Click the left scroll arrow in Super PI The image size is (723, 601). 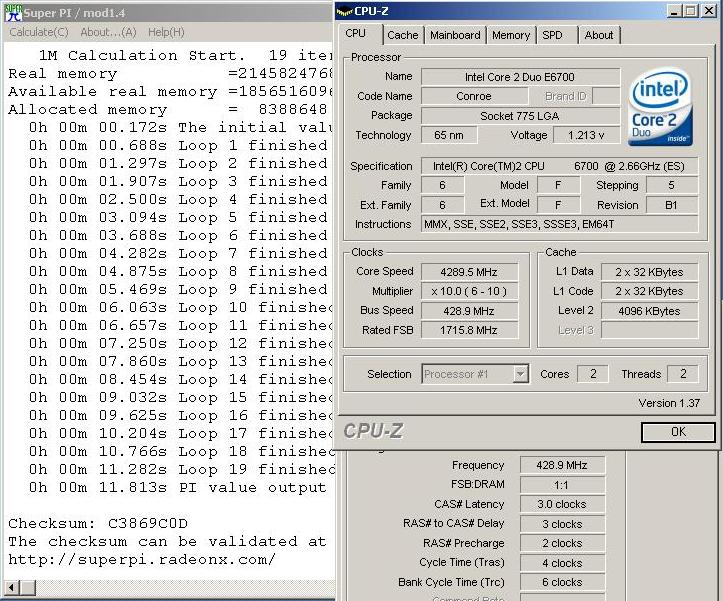click(12, 588)
